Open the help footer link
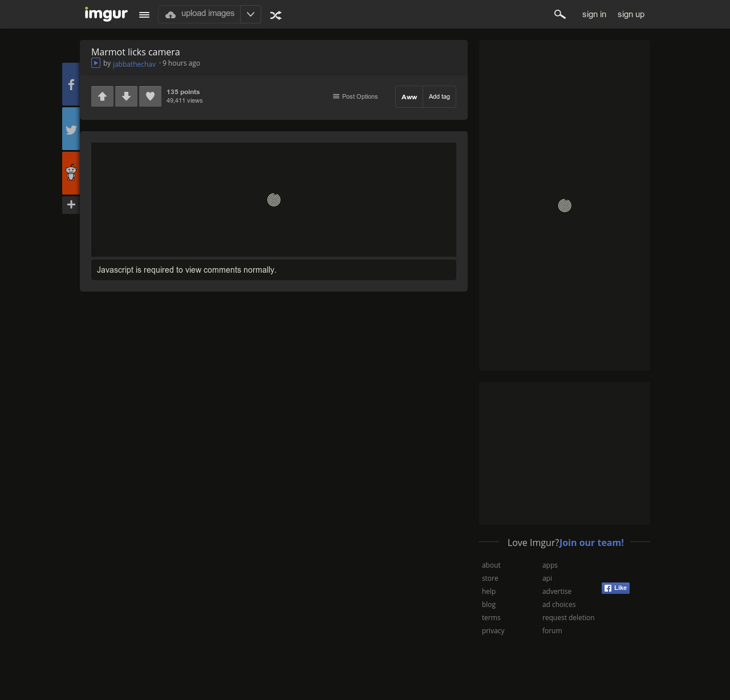Image resolution: width=730 pixels, height=700 pixels. (489, 591)
